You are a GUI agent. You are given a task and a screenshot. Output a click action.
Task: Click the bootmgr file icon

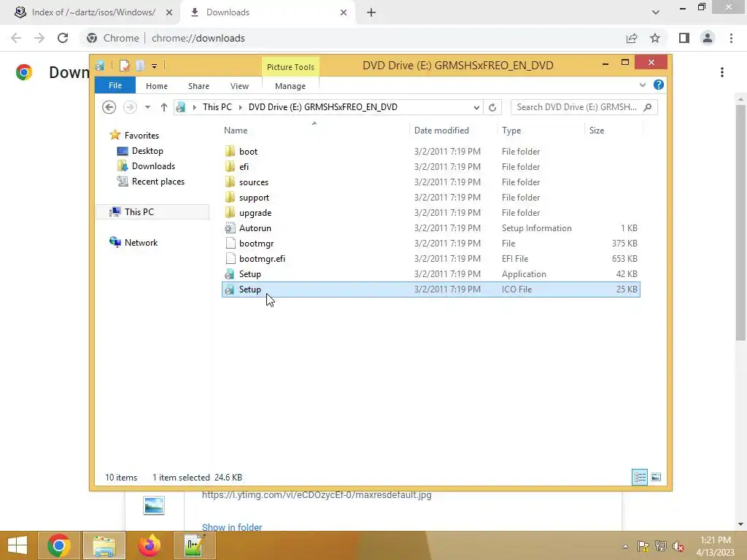pos(230,244)
